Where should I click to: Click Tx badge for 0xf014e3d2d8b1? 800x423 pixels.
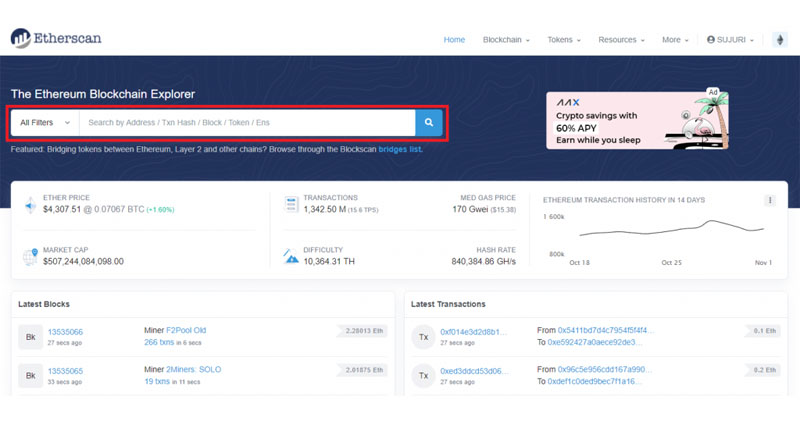(423, 337)
